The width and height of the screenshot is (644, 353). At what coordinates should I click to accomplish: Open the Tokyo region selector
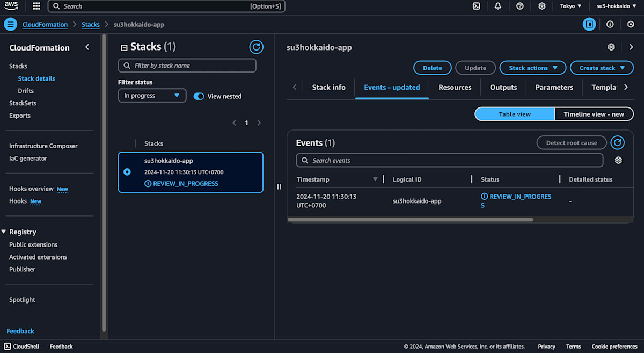[571, 6]
